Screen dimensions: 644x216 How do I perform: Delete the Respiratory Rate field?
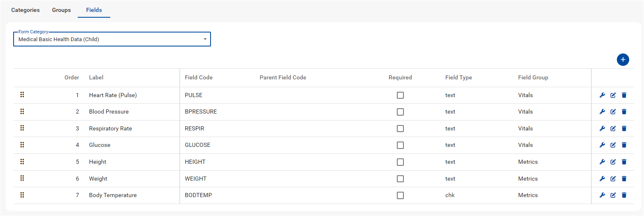coord(624,128)
